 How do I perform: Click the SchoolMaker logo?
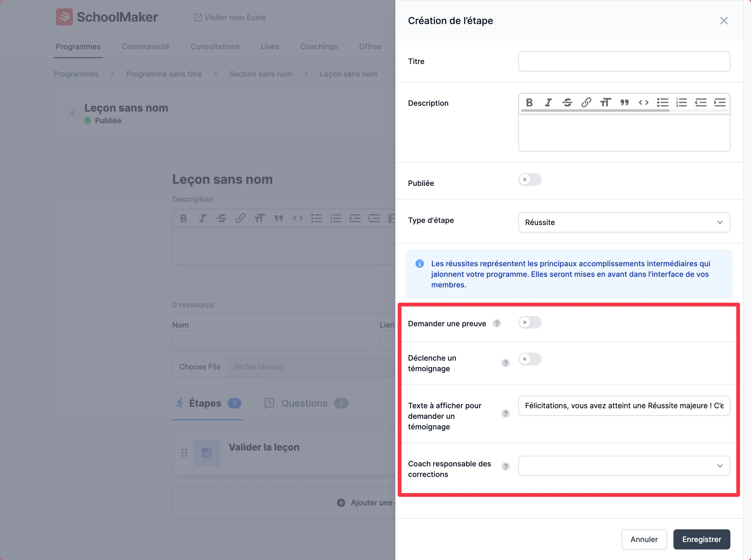point(107,17)
